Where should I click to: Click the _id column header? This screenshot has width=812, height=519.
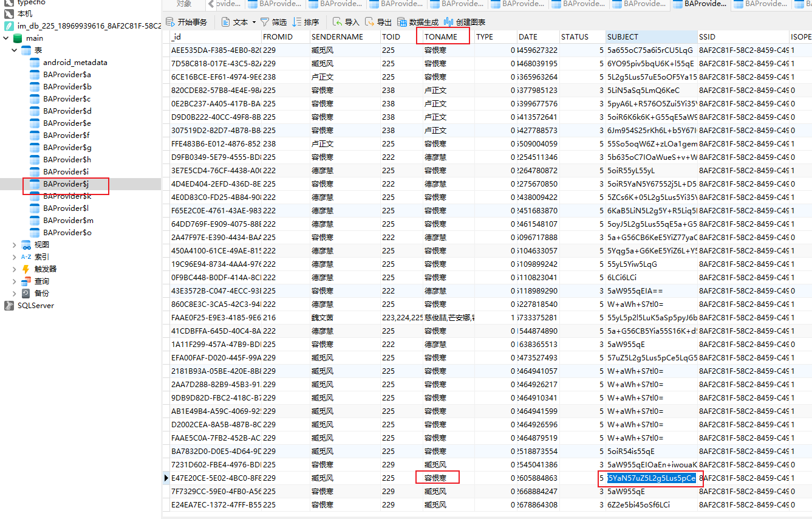pyautogui.click(x=216, y=36)
